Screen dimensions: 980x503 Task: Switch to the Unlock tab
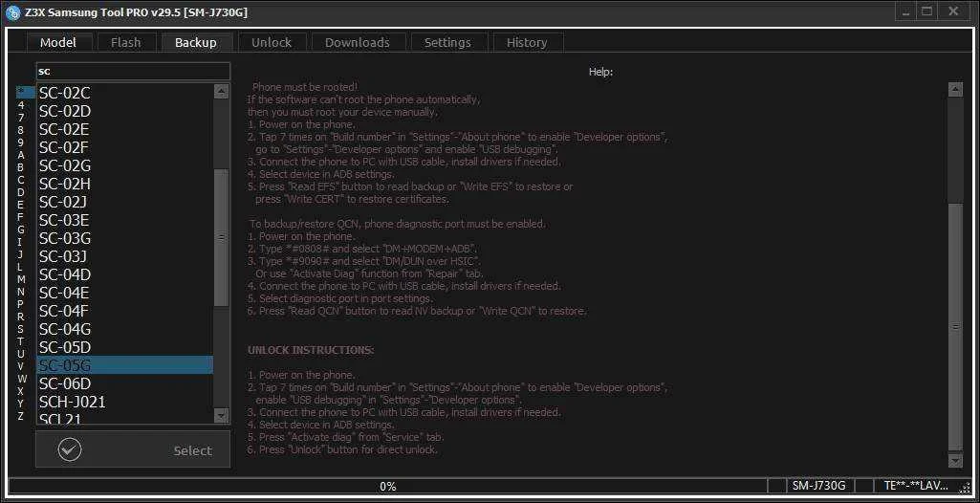272,42
